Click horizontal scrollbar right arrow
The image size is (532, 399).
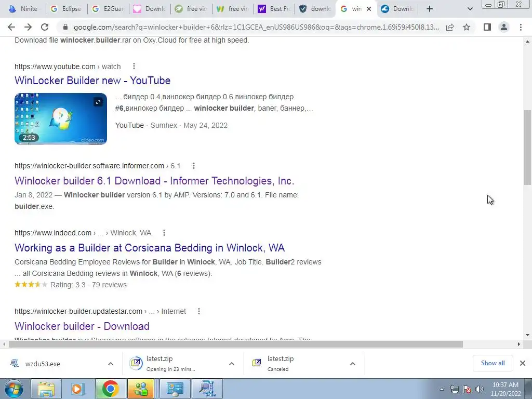point(519,344)
